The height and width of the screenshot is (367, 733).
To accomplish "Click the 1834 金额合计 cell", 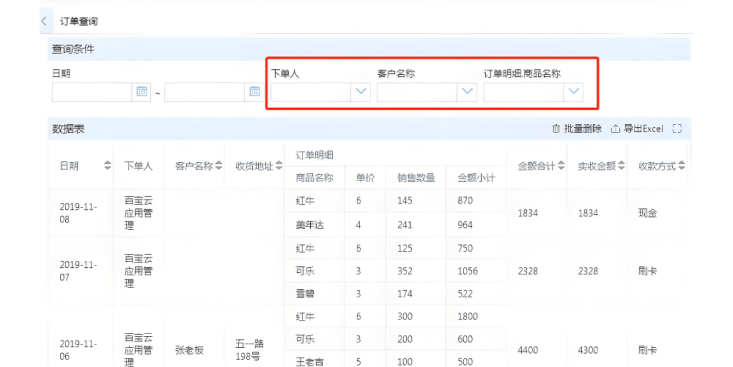I will click(528, 213).
